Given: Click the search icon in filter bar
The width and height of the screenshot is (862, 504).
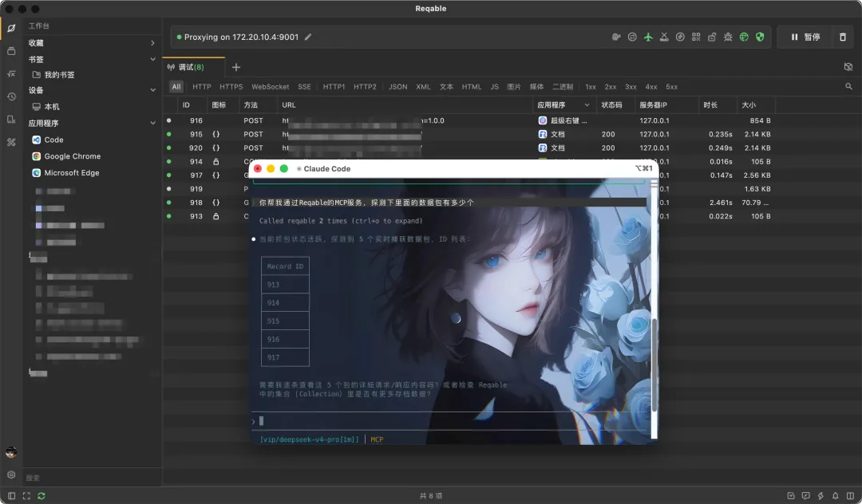Looking at the screenshot, I should pos(848,87).
